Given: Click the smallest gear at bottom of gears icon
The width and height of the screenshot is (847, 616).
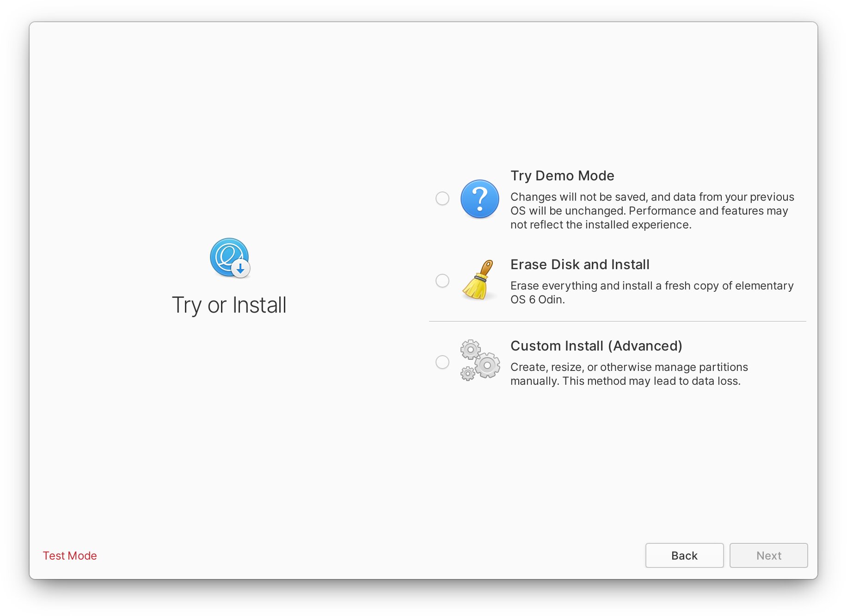Looking at the screenshot, I should pyautogui.click(x=467, y=373).
